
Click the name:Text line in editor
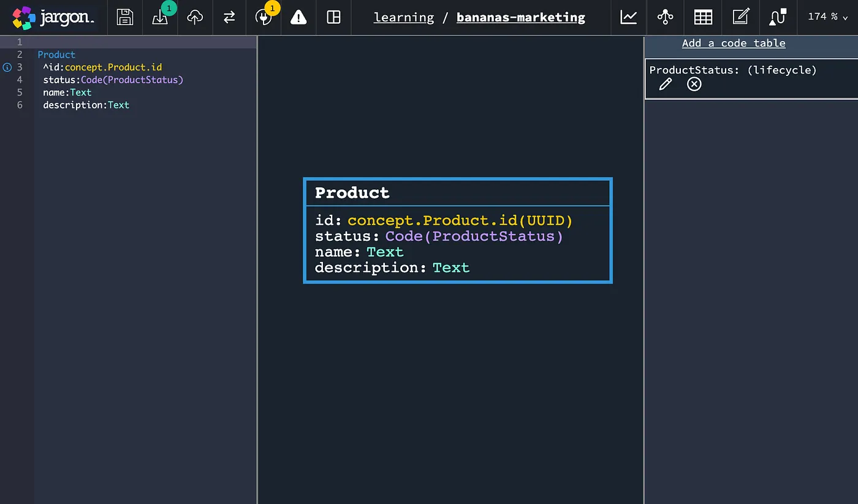67,92
